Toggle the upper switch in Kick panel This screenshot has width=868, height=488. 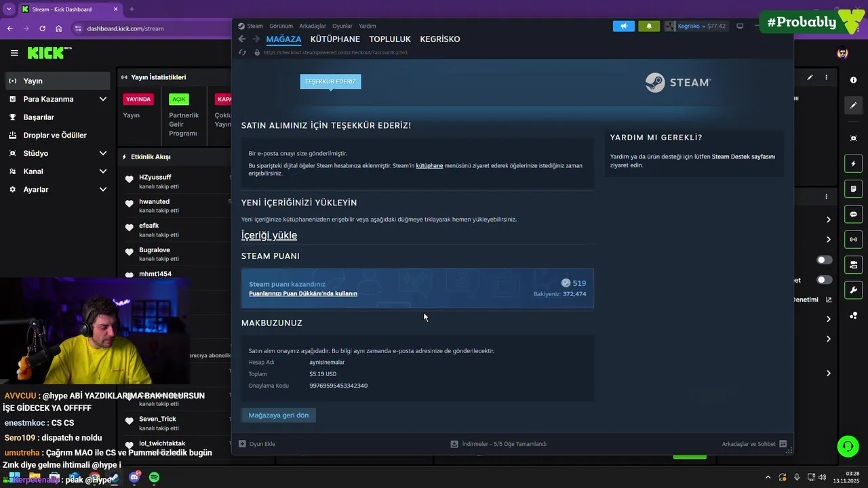pos(824,260)
